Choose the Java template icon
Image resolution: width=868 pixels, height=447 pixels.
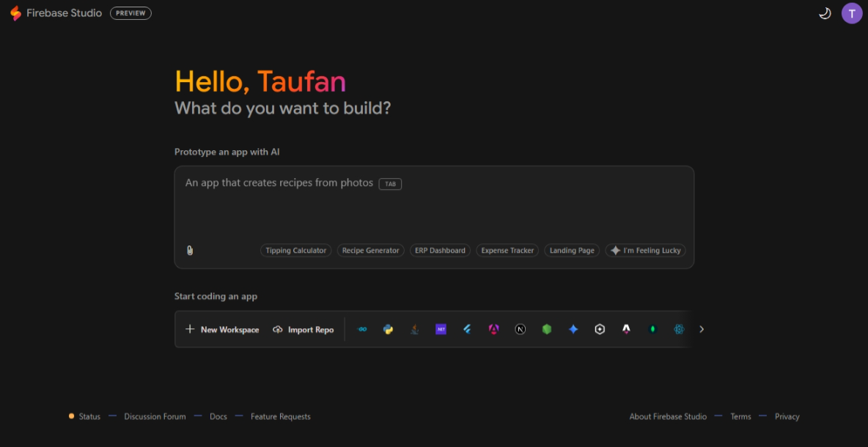tap(415, 330)
